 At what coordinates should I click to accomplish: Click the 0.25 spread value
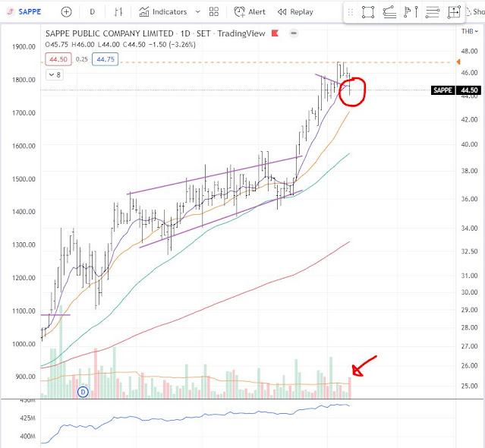82,59
